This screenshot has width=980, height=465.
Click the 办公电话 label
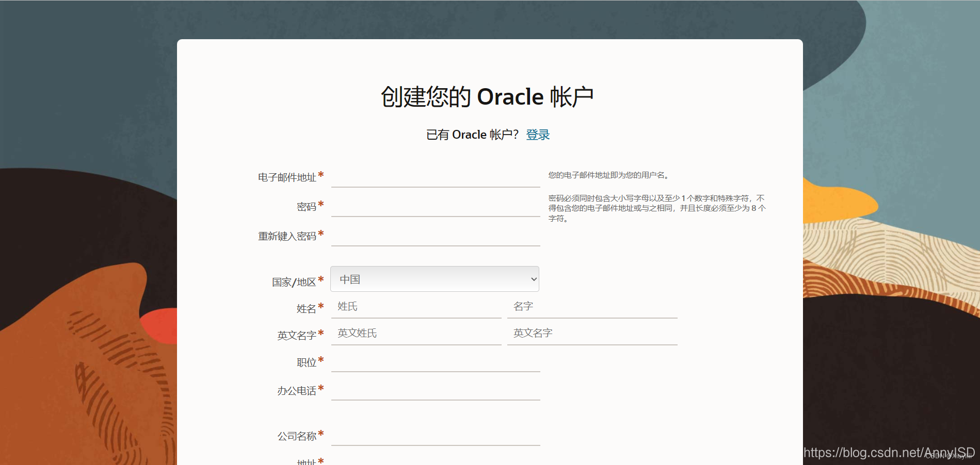[x=297, y=391]
